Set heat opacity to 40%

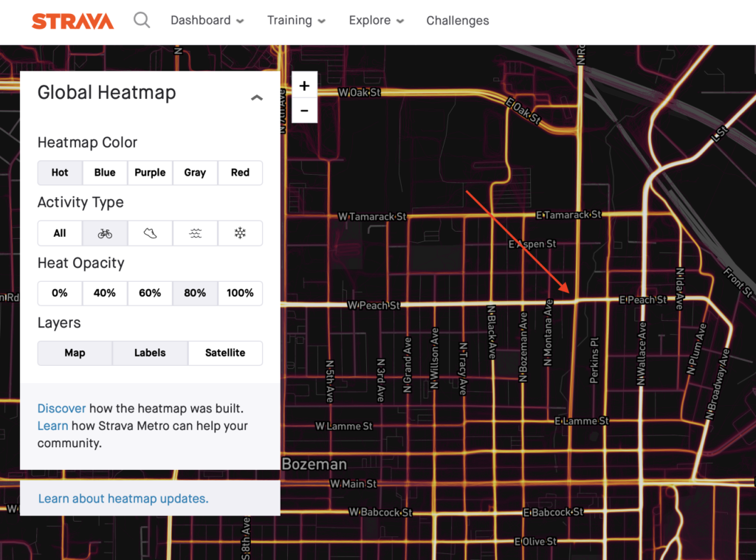tap(105, 293)
